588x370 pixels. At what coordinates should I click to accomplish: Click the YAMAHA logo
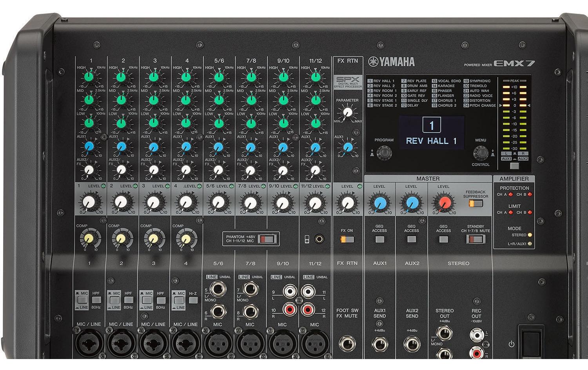(392, 62)
